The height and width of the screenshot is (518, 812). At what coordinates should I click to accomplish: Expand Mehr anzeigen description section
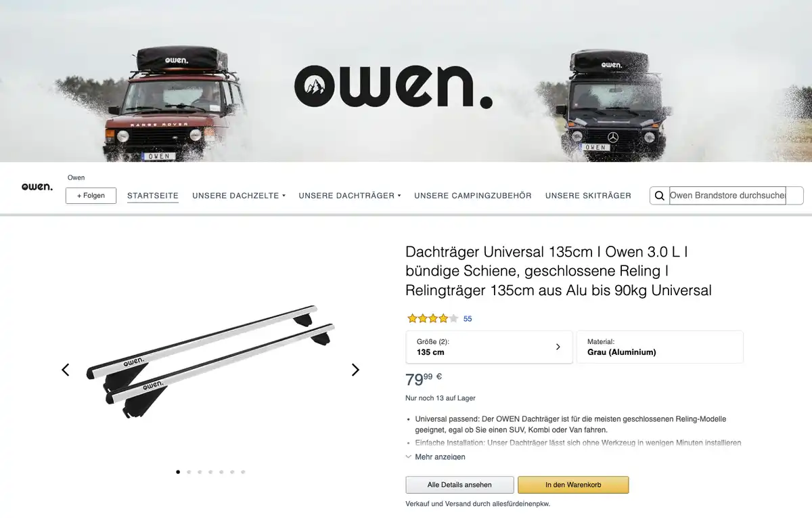(x=436, y=457)
